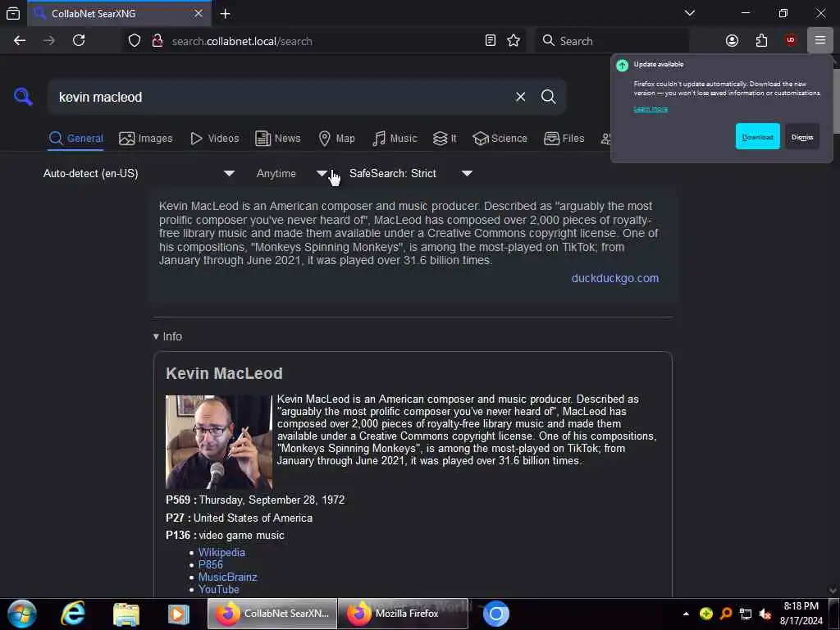Open the Windows Start button

pos(21,614)
